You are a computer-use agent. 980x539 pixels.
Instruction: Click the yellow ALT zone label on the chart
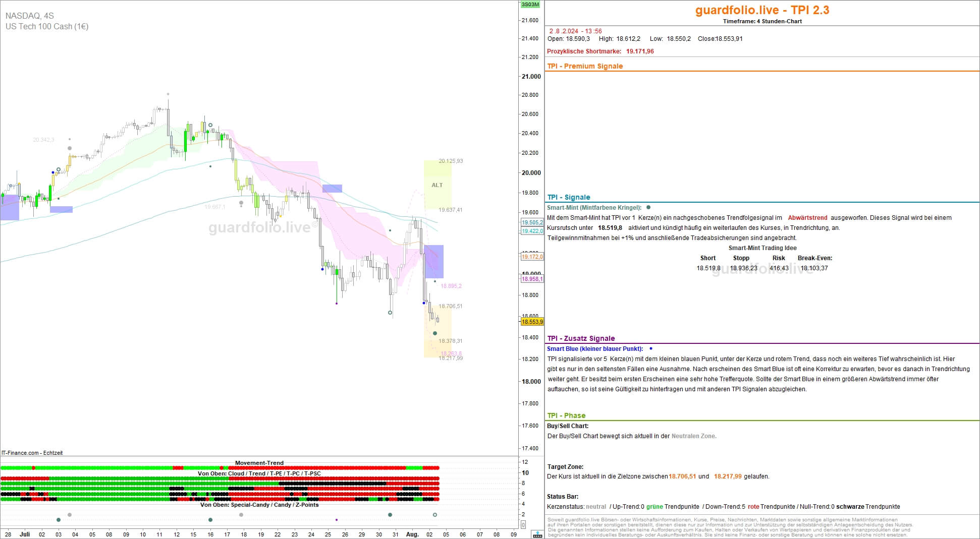pos(437,185)
